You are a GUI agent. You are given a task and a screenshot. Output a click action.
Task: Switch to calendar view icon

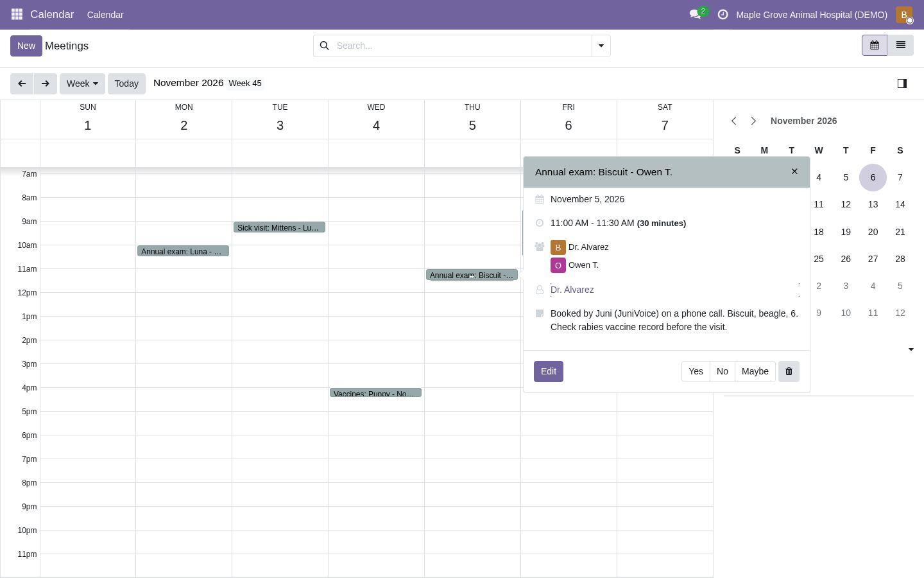point(874,46)
